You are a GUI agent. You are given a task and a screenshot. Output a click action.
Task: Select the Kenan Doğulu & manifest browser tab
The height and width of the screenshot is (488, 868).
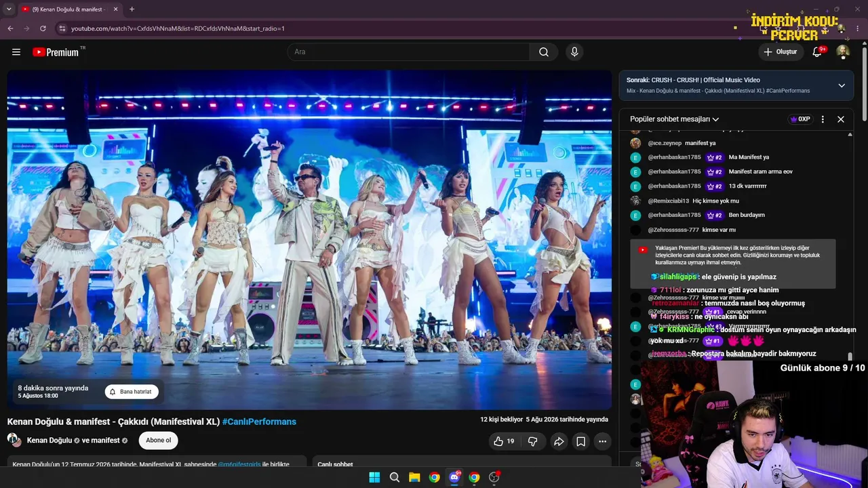(x=68, y=9)
